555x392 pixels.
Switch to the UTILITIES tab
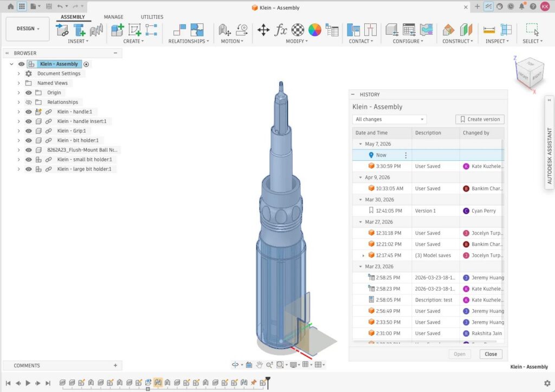pyautogui.click(x=152, y=17)
